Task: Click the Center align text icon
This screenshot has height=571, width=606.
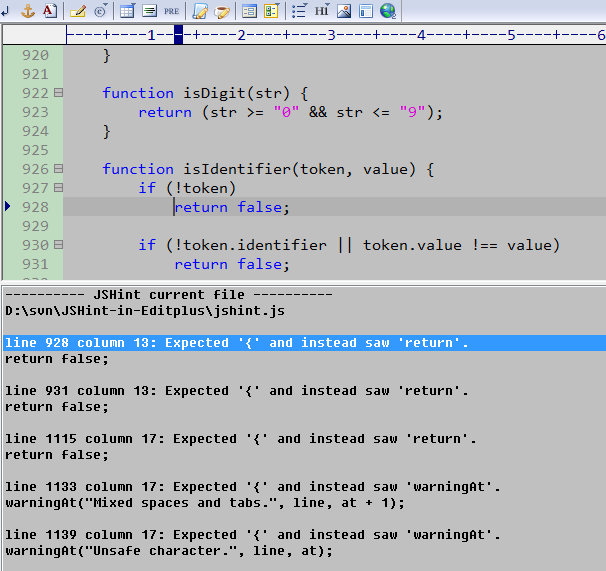Action: 149,11
